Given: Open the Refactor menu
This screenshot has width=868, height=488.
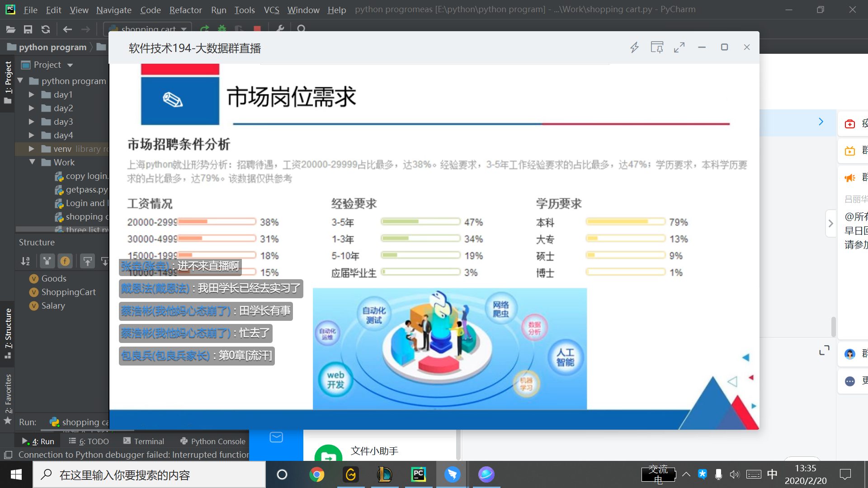Looking at the screenshot, I should coord(185,9).
